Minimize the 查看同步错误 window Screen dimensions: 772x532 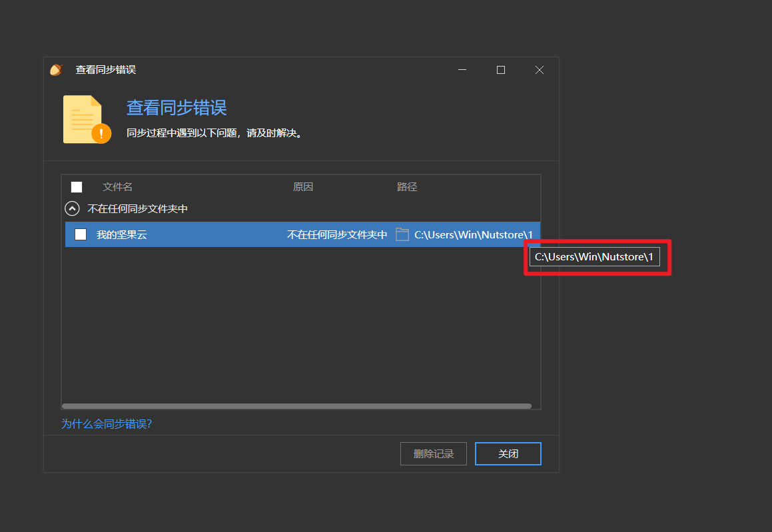tap(462, 70)
